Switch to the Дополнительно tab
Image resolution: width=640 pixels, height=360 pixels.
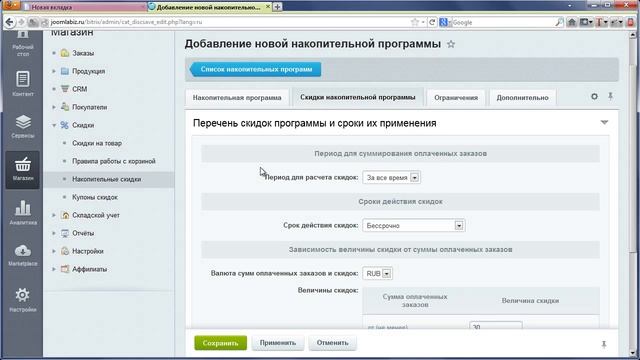tap(522, 98)
